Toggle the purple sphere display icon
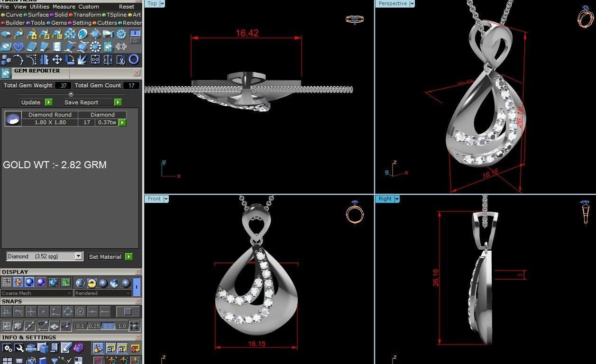The width and height of the screenshot is (596, 364). pyautogui.click(x=41, y=282)
